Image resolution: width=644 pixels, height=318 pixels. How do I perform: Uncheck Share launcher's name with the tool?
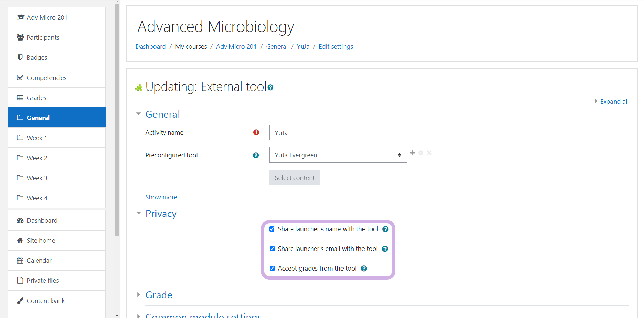[272, 229]
